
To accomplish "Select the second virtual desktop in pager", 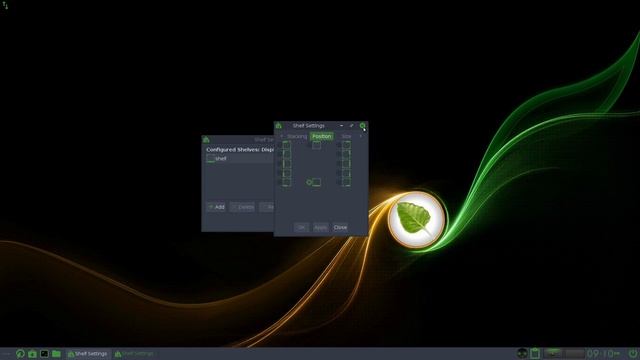I will pos(574,353).
